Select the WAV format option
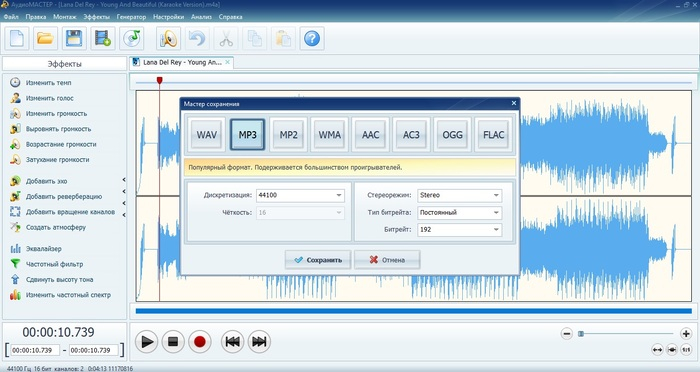 [207, 134]
